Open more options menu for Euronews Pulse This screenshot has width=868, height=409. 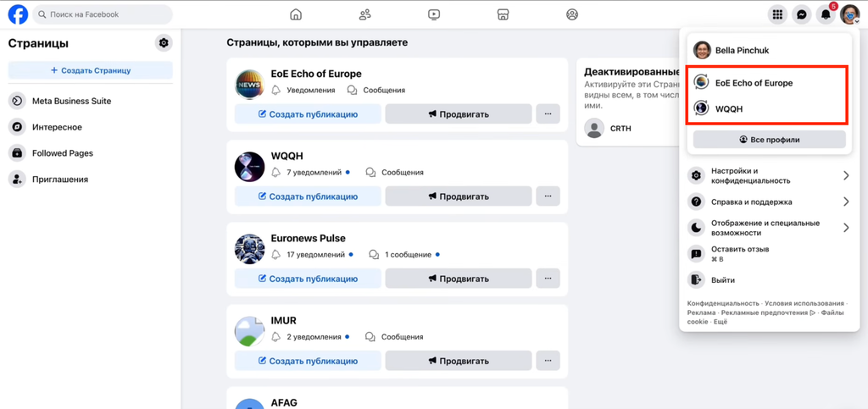548,279
